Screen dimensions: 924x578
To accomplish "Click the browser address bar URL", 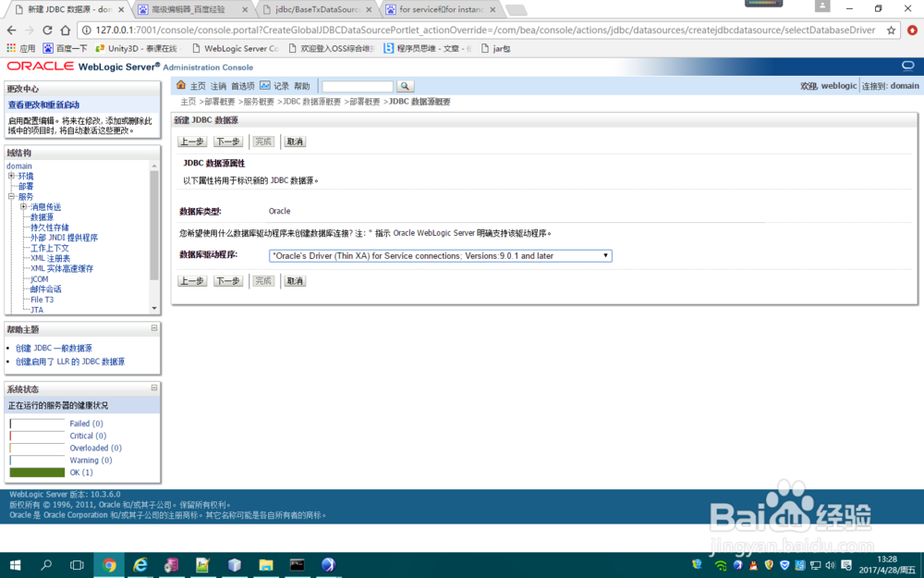I will pos(486,31).
